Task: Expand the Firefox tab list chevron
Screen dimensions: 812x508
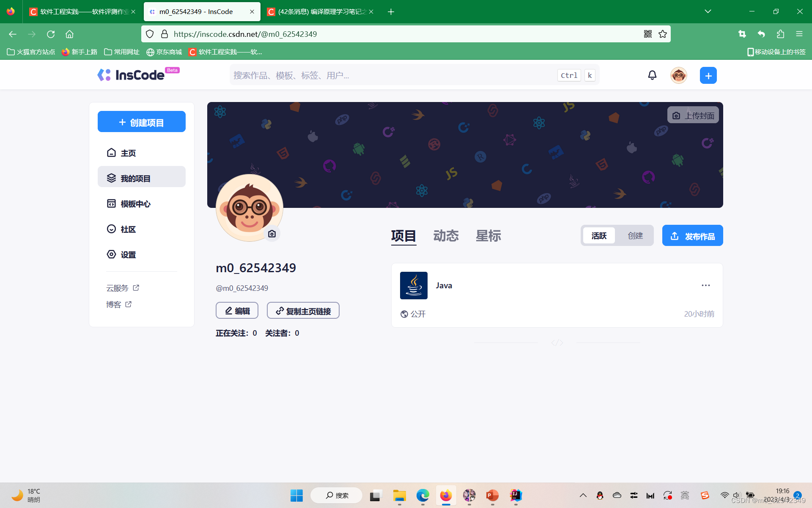Action: [x=708, y=11]
